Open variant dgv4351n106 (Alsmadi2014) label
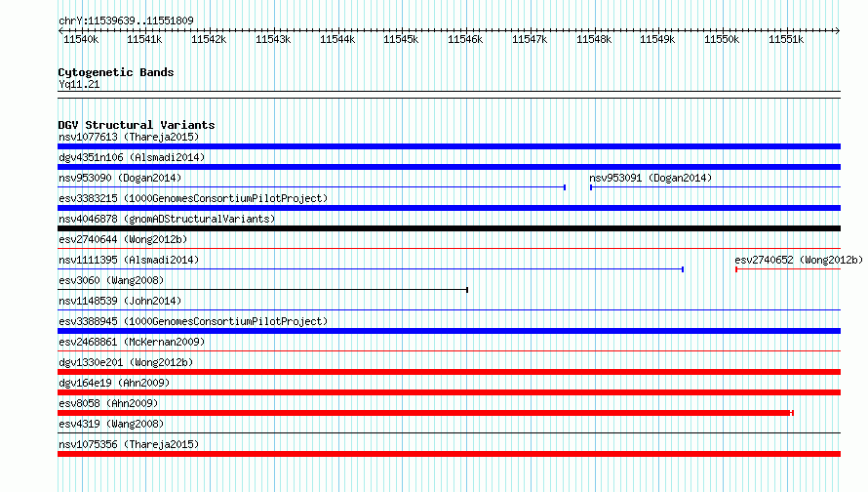This screenshot has height=492, width=868. click(x=132, y=157)
